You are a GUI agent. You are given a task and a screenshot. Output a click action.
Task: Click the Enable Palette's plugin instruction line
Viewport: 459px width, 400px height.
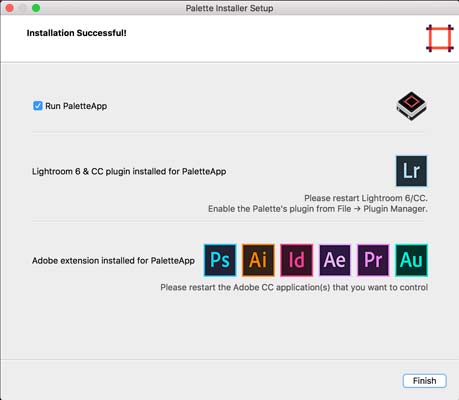318,209
